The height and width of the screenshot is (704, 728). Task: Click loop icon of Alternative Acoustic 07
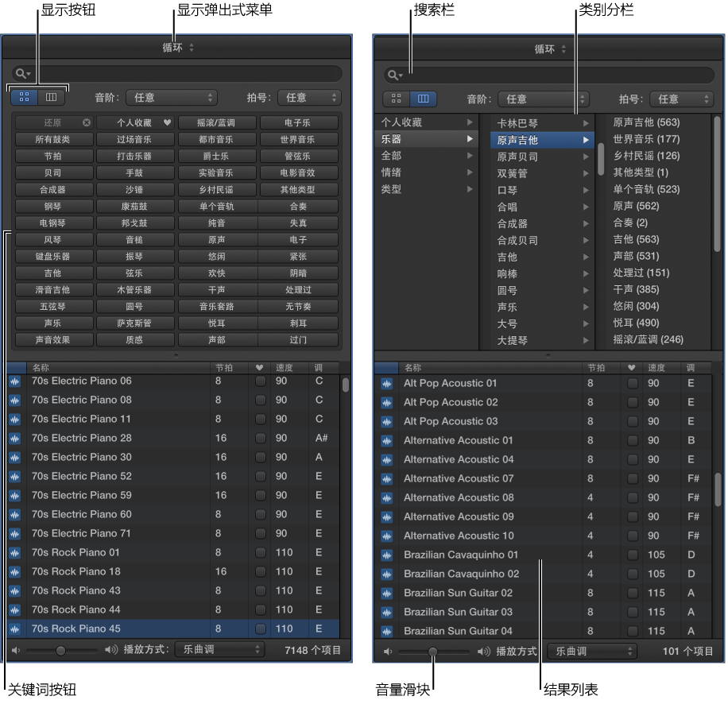point(387,479)
